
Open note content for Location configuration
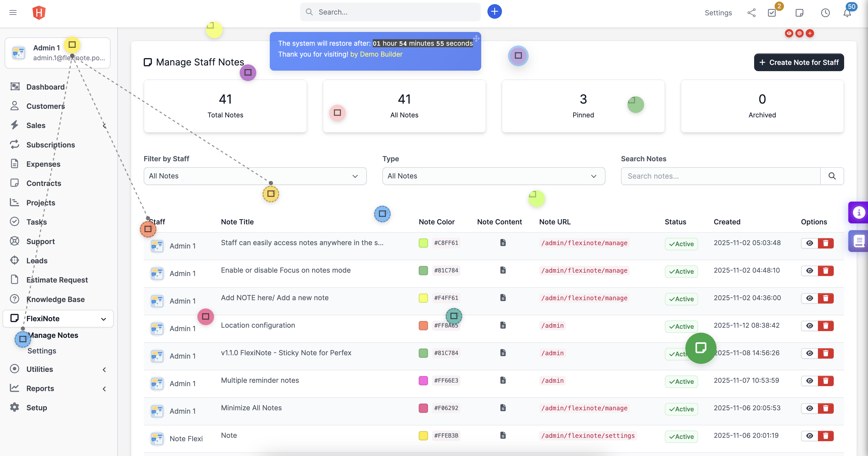pyautogui.click(x=503, y=325)
